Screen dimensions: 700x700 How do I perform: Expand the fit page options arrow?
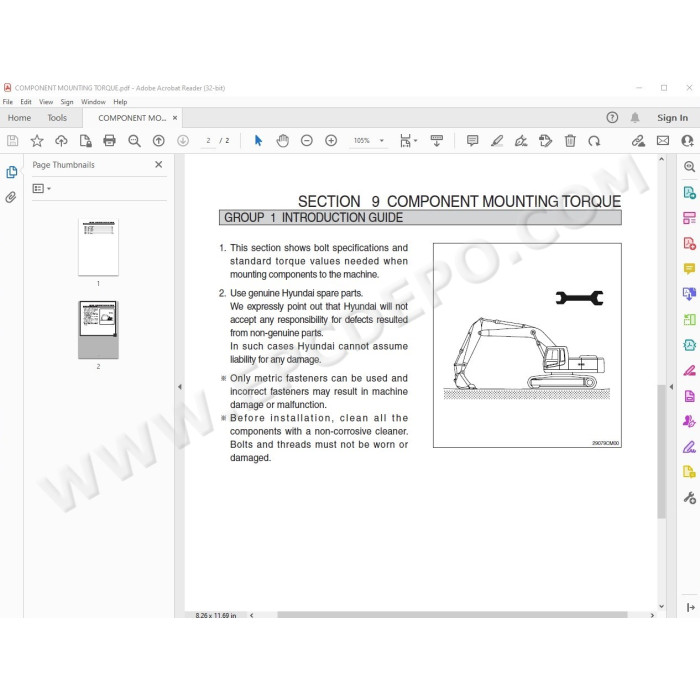pos(416,141)
